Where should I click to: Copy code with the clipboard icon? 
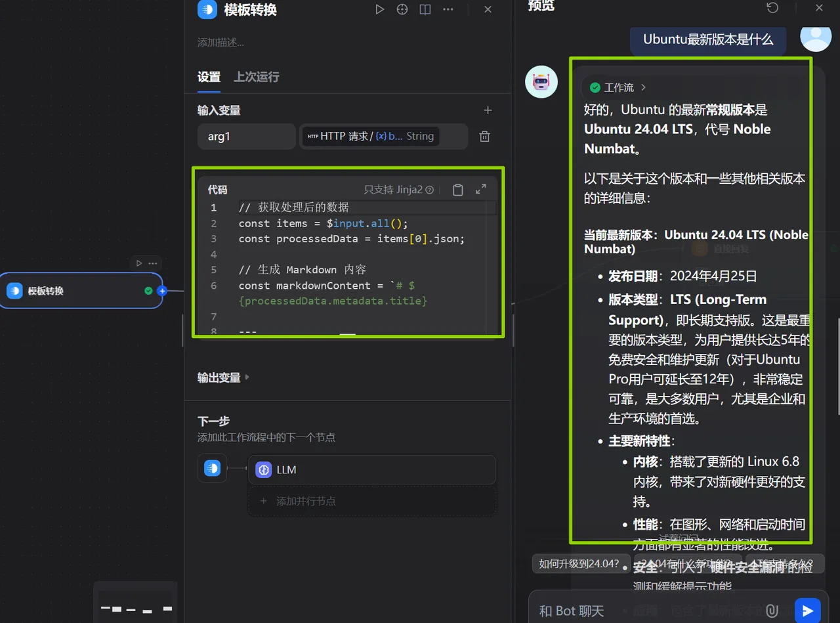pyautogui.click(x=458, y=190)
